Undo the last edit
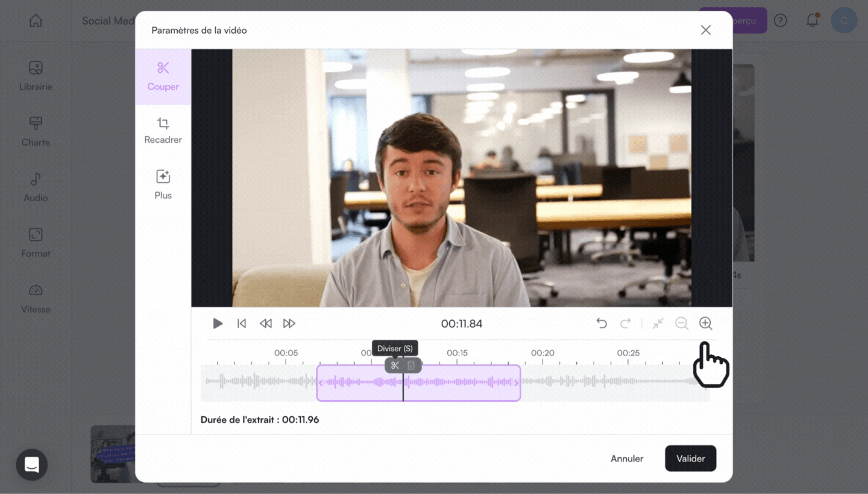 pyautogui.click(x=602, y=324)
